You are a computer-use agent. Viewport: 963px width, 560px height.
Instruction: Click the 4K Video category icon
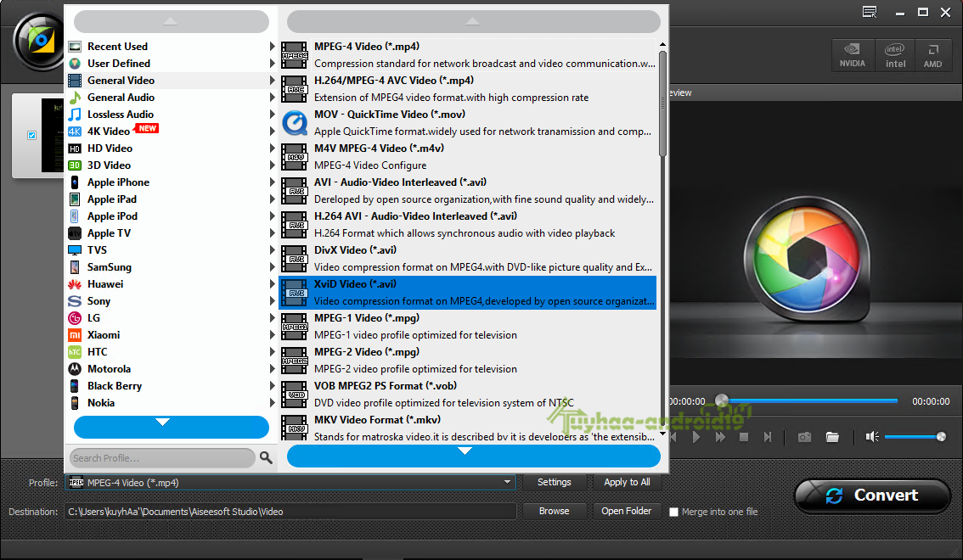75,132
